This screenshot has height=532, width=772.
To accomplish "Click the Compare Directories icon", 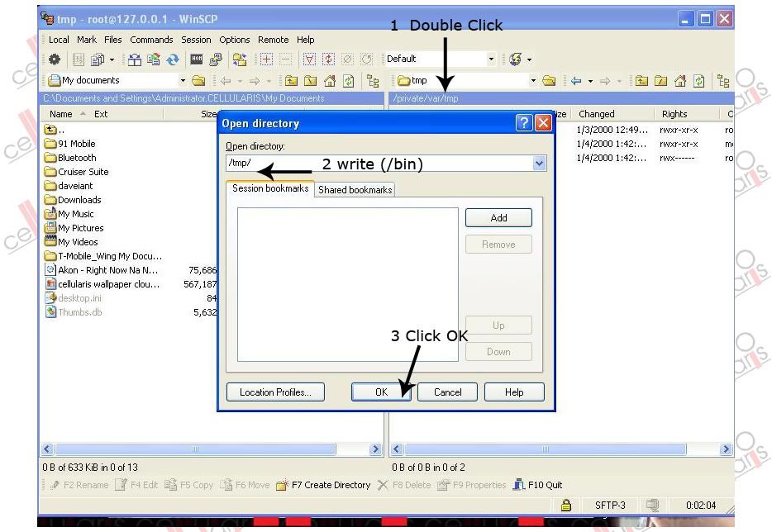I will coord(135,59).
